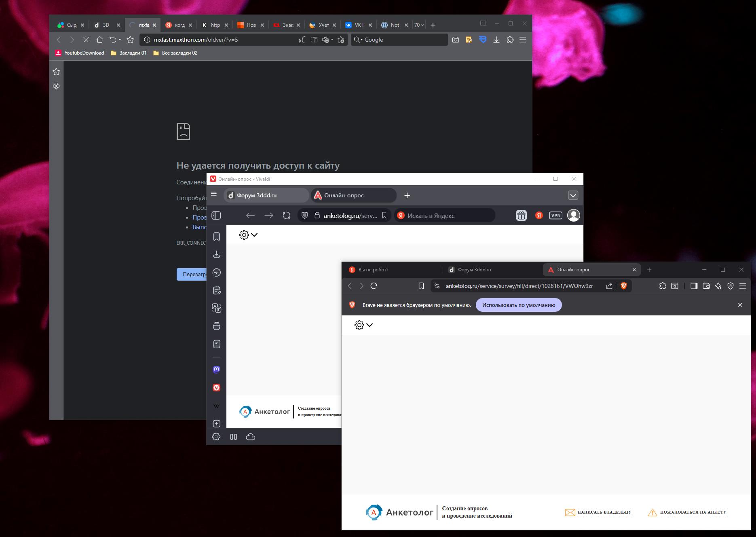Open the Vivaldi main menu hamburger
This screenshot has height=537, width=756.
point(214,194)
